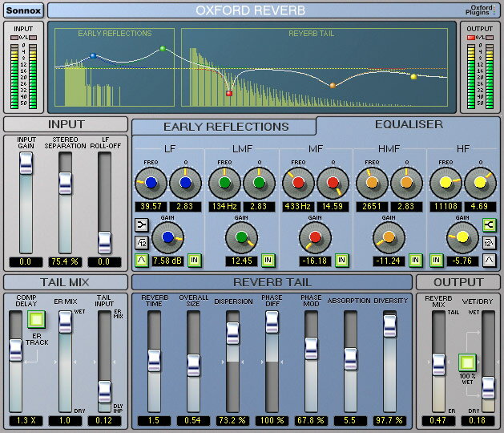Click the Oxford Plugins menu button
Image resolution: width=504 pixels, height=433 pixels.
point(481,10)
